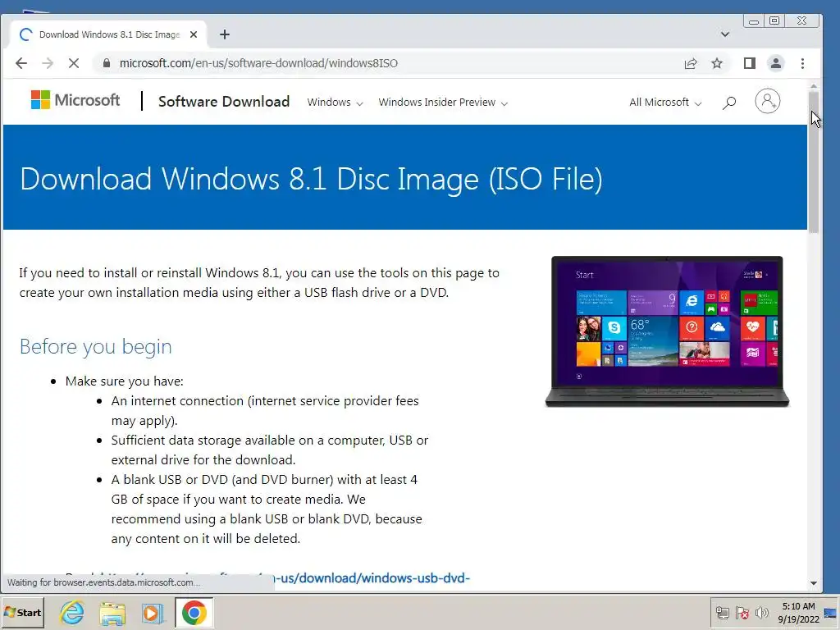Open Windows Media Player on taskbar
This screenshot has width=840, height=630.
click(x=152, y=613)
